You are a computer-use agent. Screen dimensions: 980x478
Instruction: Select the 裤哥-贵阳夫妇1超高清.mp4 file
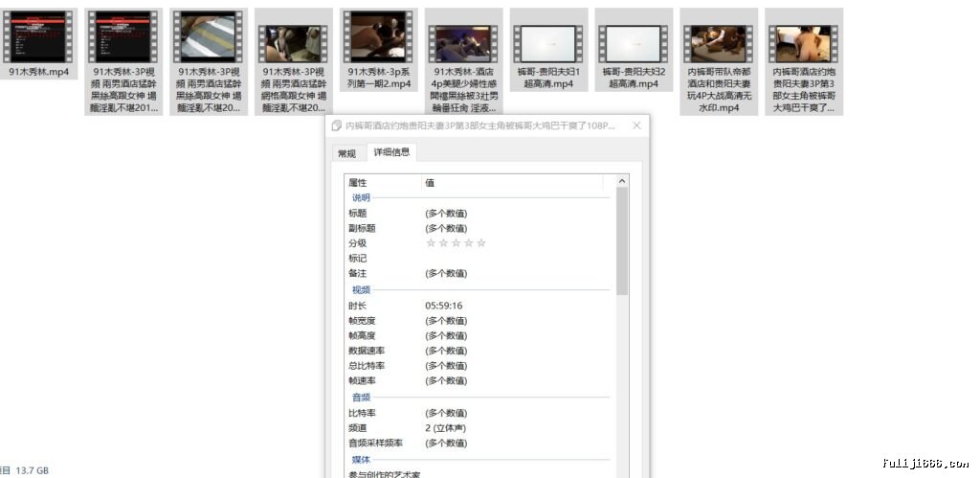click(x=548, y=50)
